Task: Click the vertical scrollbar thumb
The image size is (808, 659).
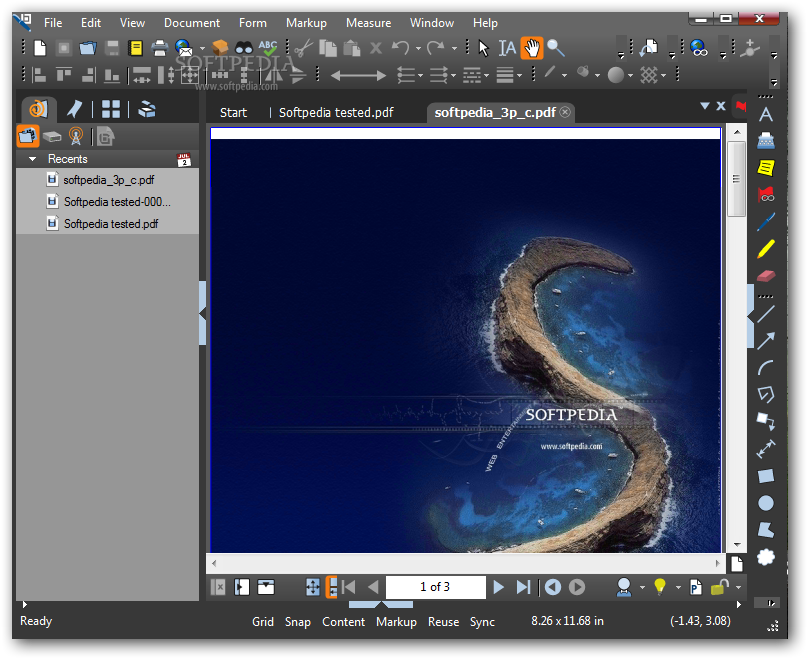Action: 736,179
